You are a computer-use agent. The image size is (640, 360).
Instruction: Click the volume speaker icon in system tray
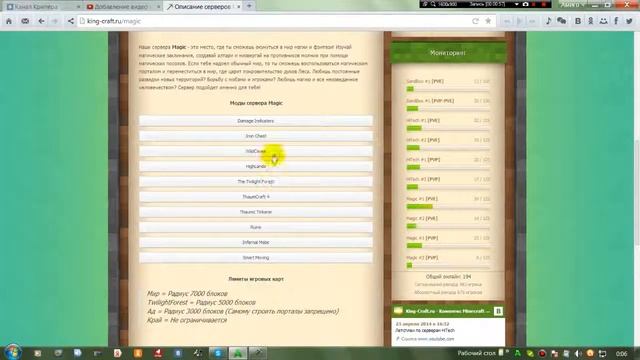click(x=578, y=353)
